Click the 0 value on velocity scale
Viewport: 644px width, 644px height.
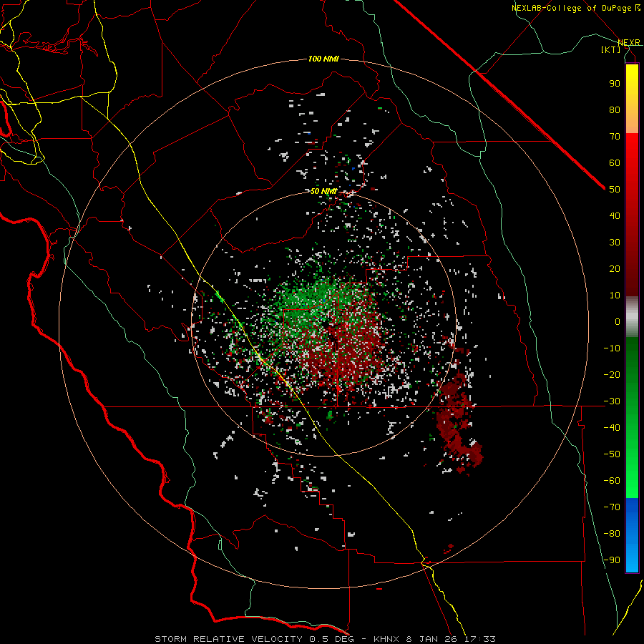click(618, 322)
